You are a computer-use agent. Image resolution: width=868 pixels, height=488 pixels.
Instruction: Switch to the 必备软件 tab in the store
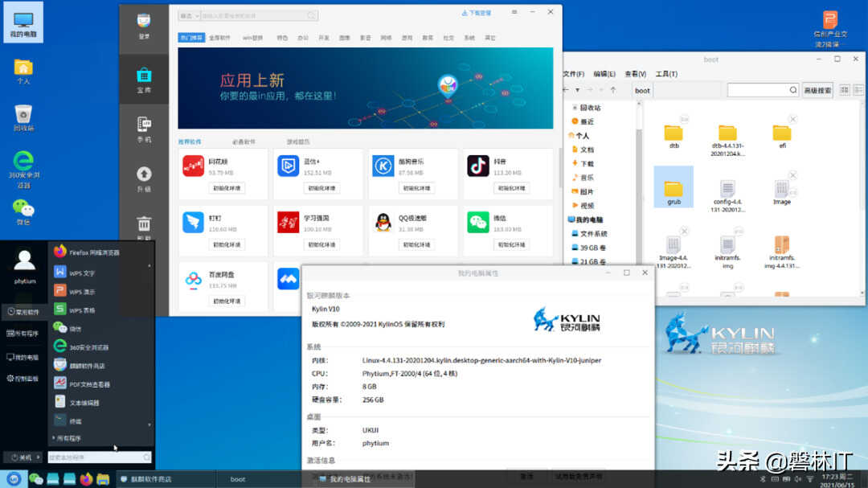[x=244, y=142]
